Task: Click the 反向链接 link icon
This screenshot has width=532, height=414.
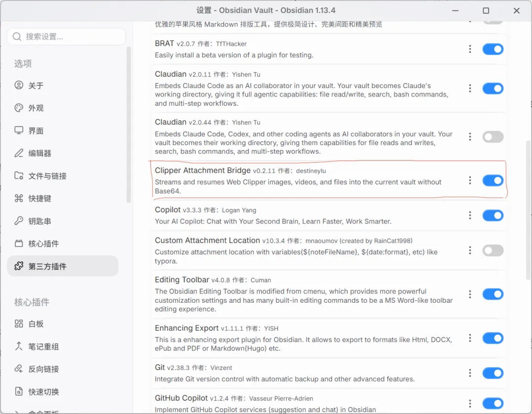Action: [x=19, y=369]
